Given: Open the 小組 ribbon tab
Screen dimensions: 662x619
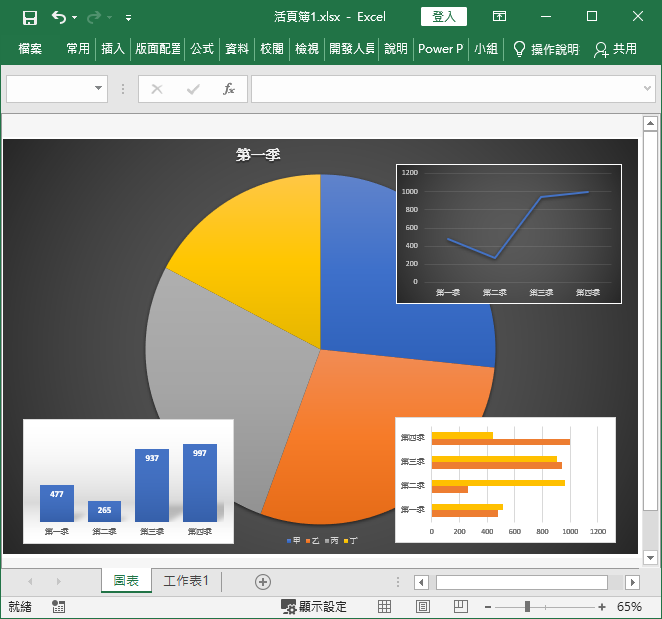Looking at the screenshot, I should click(x=486, y=49).
